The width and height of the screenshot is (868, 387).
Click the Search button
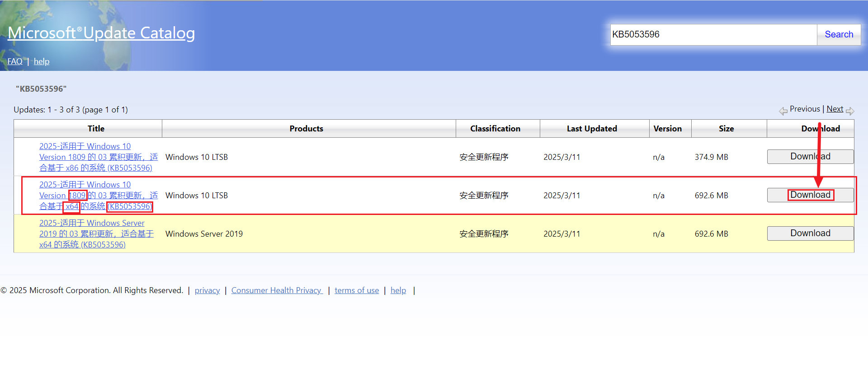pos(839,35)
